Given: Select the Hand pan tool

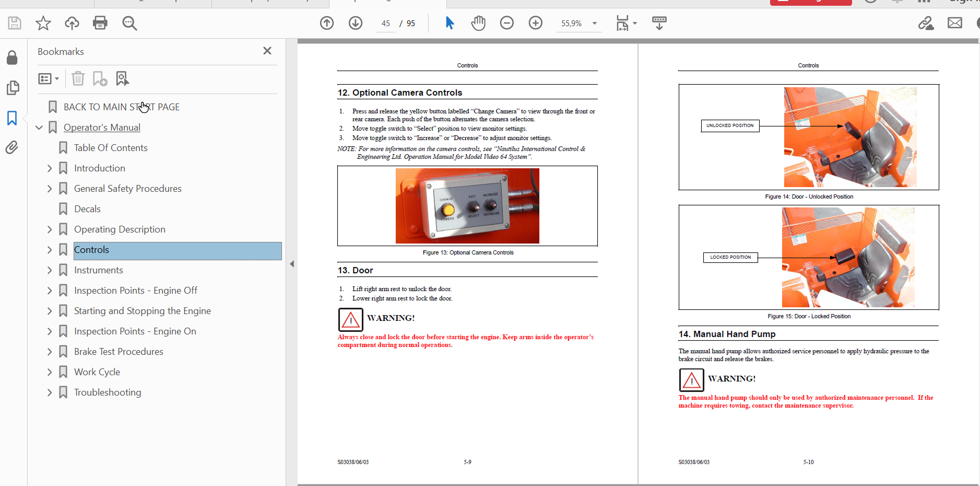Looking at the screenshot, I should coord(478,23).
